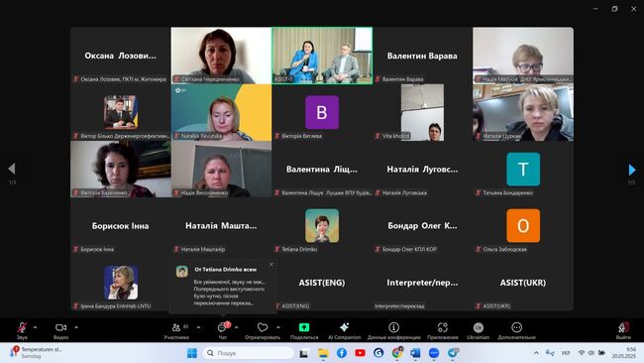
Task: Click the taskbar Пошук search field
Action: 248,353
